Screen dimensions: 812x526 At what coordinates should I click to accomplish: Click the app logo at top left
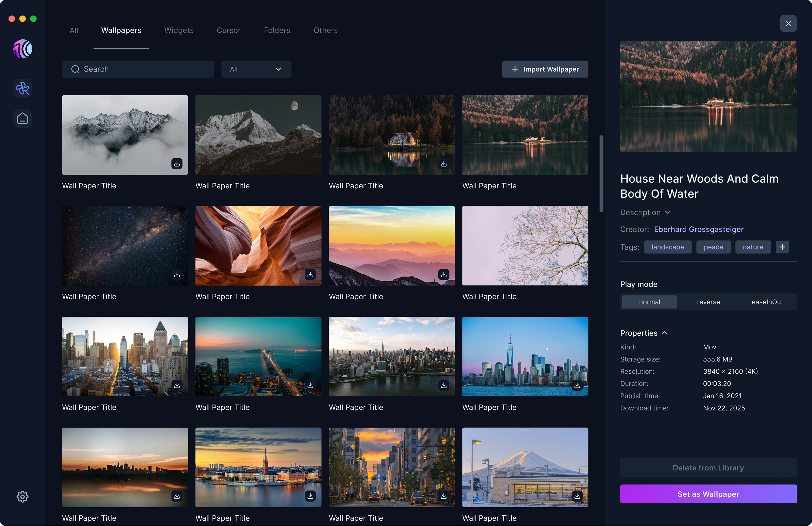[x=23, y=49]
